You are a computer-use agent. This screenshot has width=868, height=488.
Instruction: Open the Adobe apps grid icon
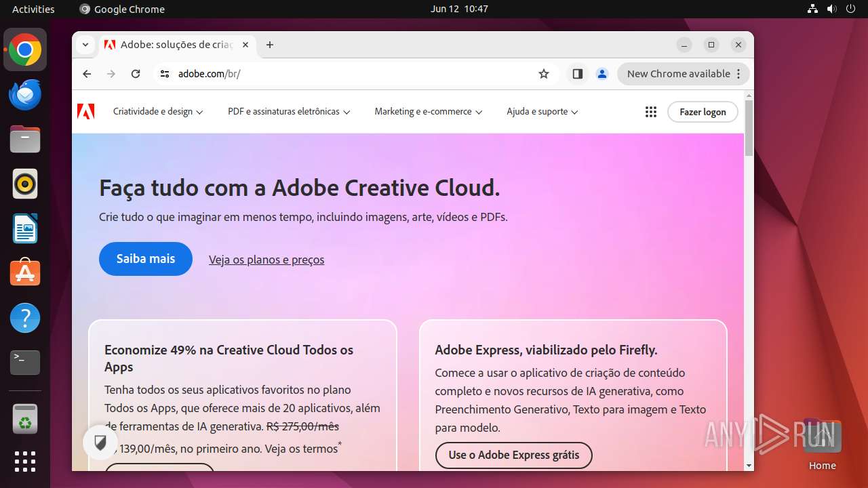coord(650,112)
